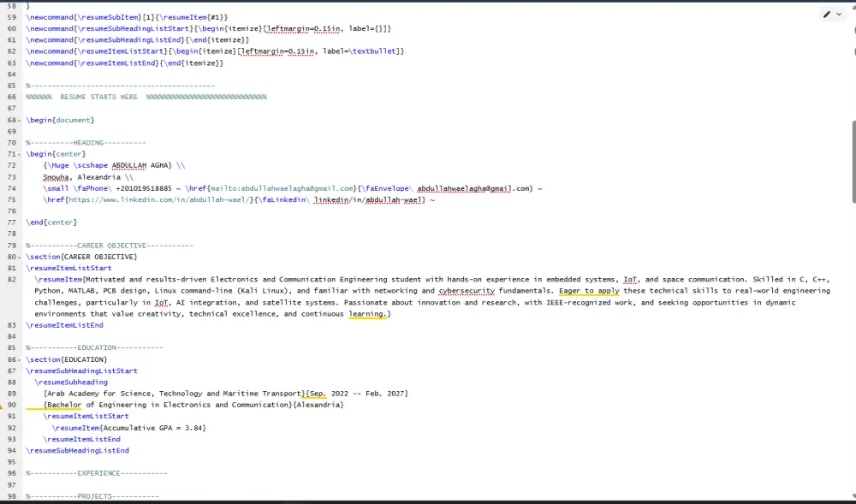This screenshot has width=856, height=504.
Task: Click the CAREER OBJECTIVE comment on line 79
Action: tap(110, 246)
